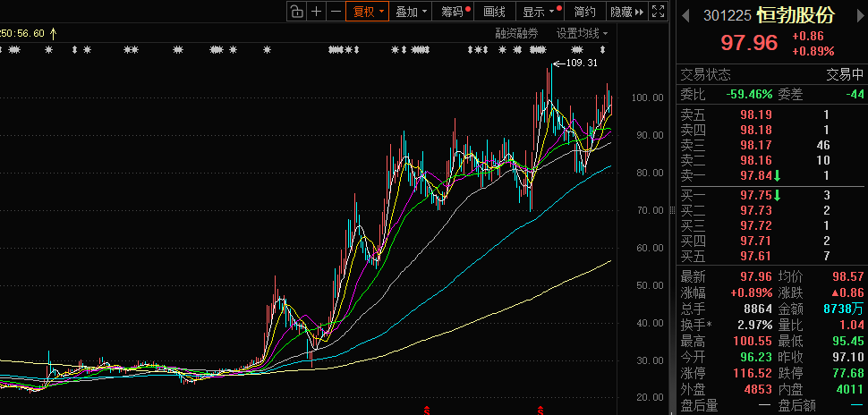Open the 设置均线 moving average dropdown
Viewport: 868px width, 415px height.
tap(582, 33)
